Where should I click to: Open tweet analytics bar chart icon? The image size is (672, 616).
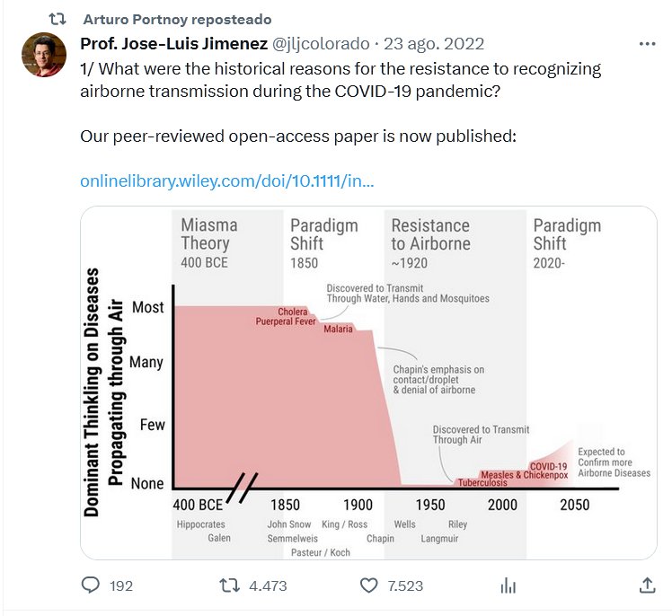point(508,585)
